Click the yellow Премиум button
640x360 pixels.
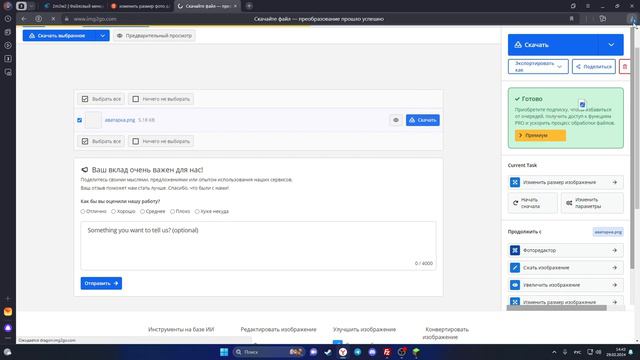click(540, 135)
